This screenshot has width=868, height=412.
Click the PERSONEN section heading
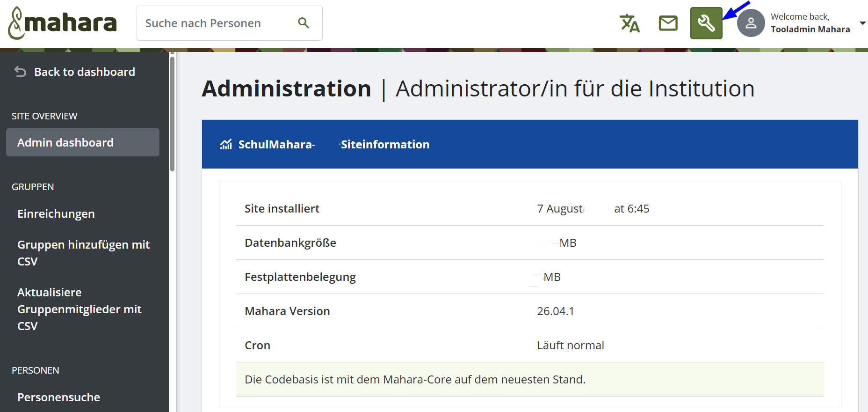click(36, 370)
